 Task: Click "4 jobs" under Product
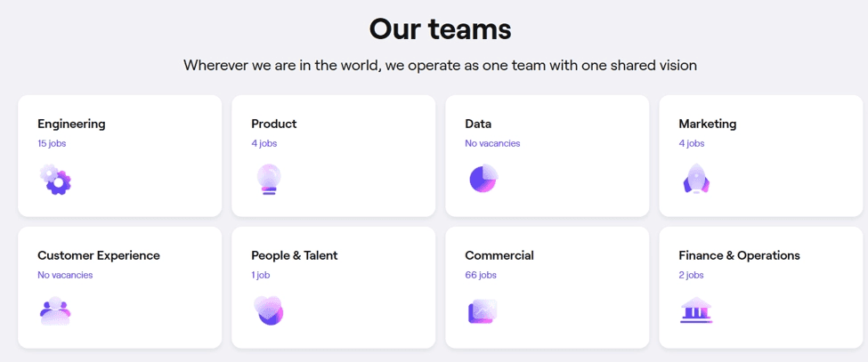point(264,143)
